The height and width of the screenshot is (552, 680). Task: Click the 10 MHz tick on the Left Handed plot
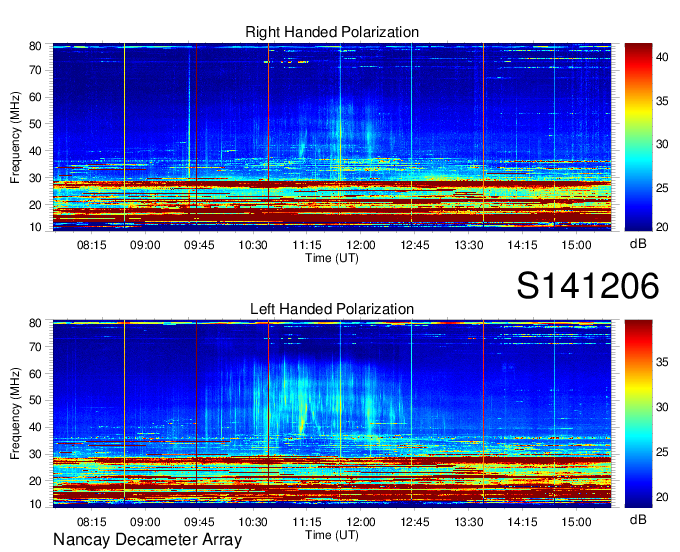coord(35,504)
